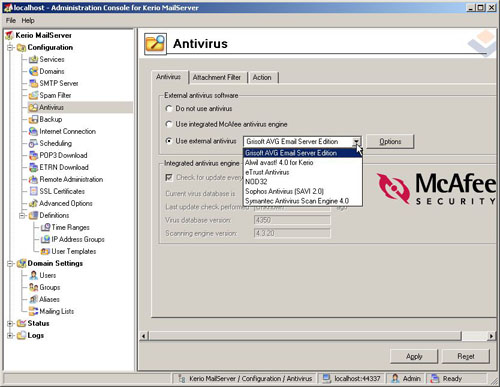This screenshot has width=500, height=387.
Task: Click the SSL Certificates icon
Action: coord(33,191)
